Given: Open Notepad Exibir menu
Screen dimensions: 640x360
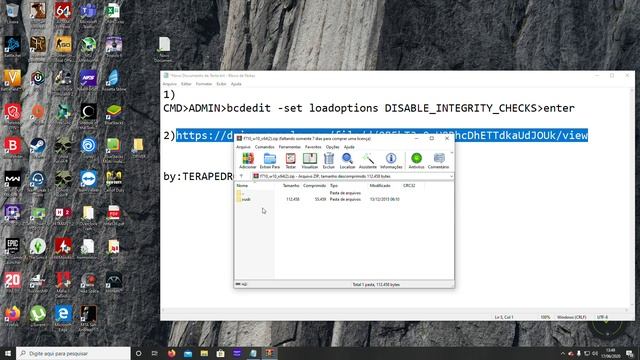Looking at the screenshot, I should (x=221, y=84).
